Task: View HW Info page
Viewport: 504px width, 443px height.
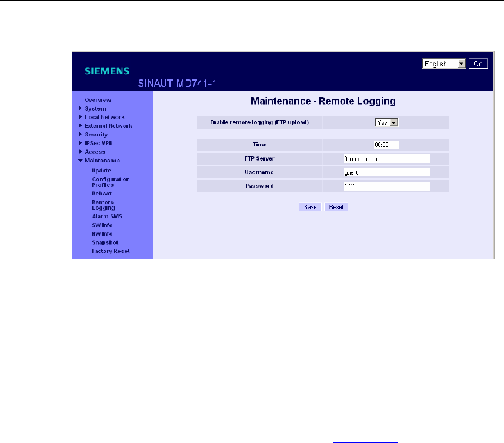Action: pyautogui.click(x=102, y=234)
